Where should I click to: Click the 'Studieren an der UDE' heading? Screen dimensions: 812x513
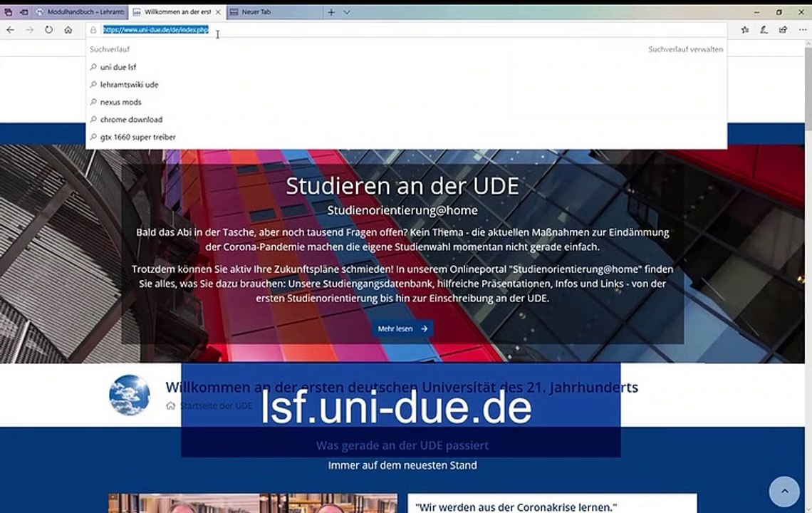[402, 186]
